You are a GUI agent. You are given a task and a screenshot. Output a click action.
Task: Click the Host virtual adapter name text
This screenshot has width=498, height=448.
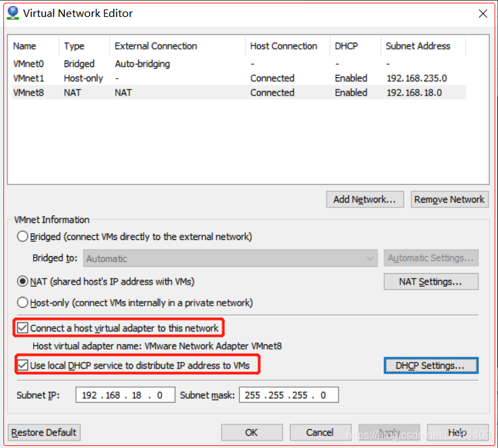pyautogui.click(x=157, y=346)
